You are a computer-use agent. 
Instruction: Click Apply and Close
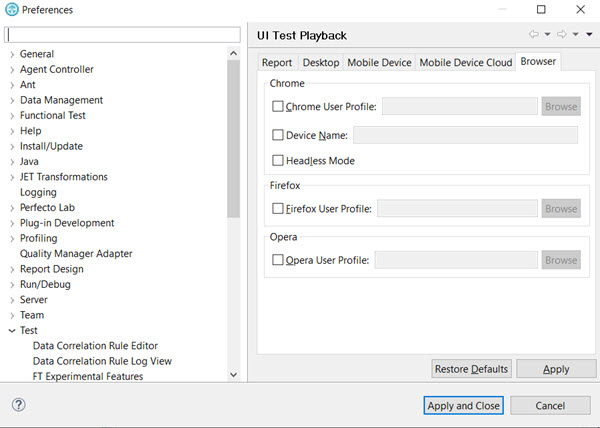[x=463, y=405]
